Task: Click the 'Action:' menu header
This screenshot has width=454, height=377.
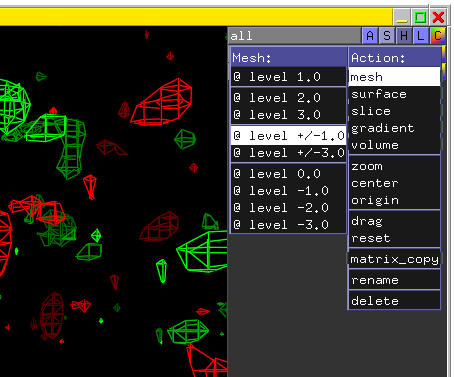Action: (394, 58)
